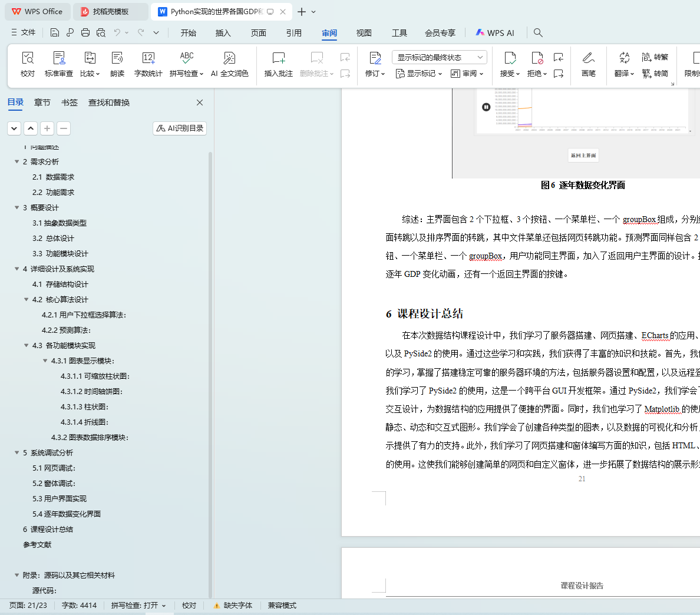Collapse the 5 系统调试分析 node
700x615 pixels.
coord(17,452)
